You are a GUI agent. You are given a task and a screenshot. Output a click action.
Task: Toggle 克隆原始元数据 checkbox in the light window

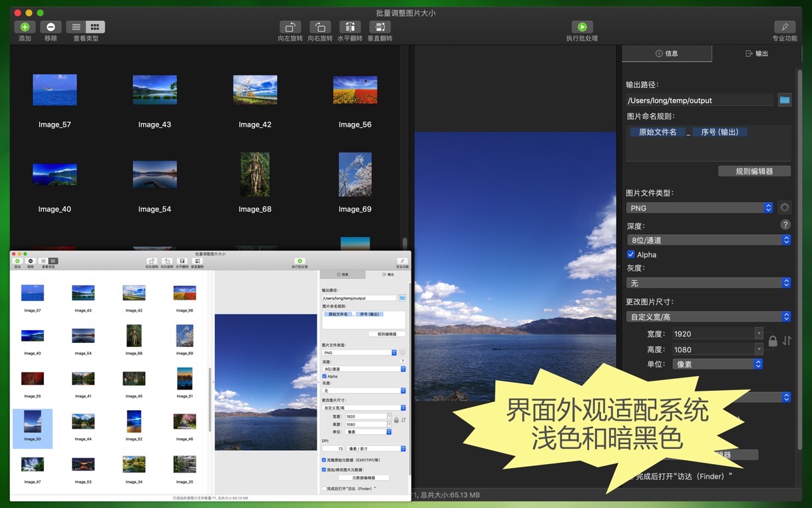point(324,459)
